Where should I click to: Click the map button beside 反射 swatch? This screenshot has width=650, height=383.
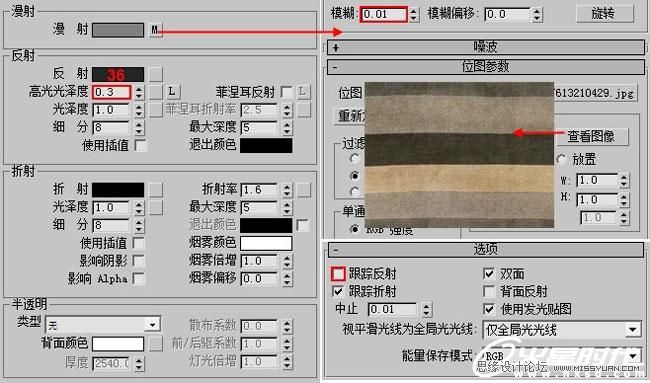pyautogui.click(x=155, y=75)
